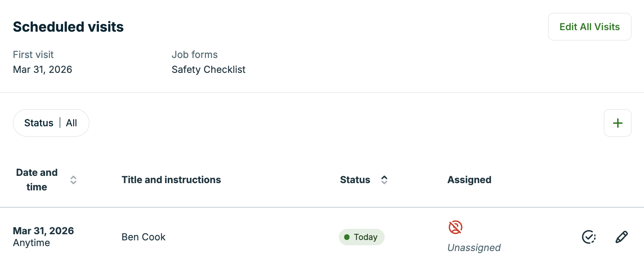Image resolution: width=644 pixels, height=264 pixels.
Task: Select the "All" value in the Status filter
Action: point(71,123)
